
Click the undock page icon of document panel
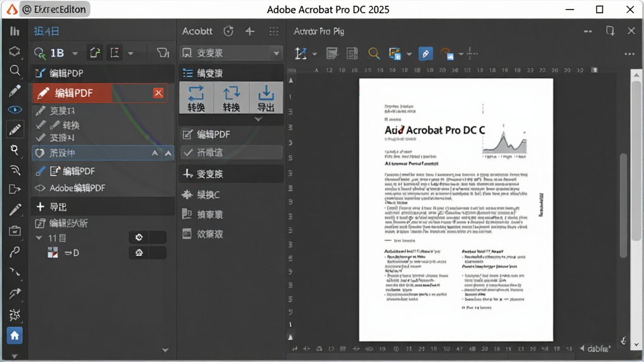click(610, 31)
